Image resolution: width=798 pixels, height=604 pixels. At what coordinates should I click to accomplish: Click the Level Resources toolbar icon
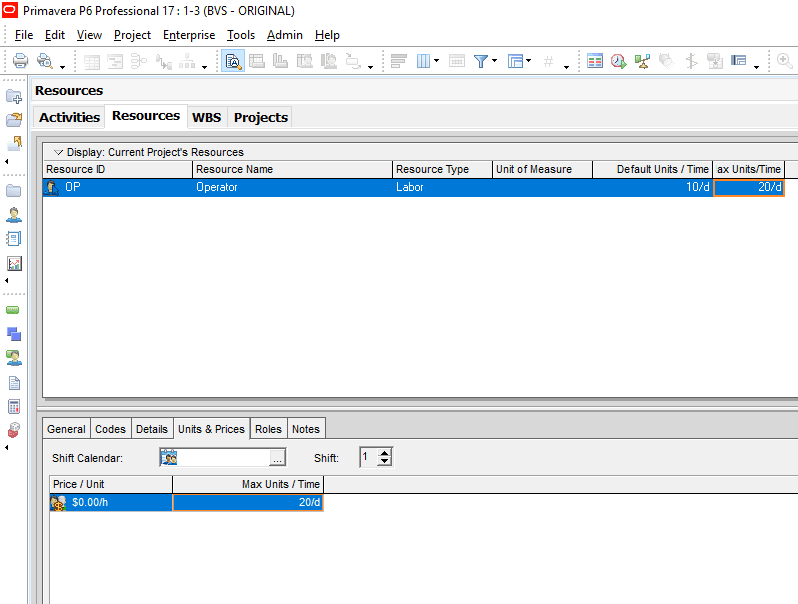coord(642,61)
